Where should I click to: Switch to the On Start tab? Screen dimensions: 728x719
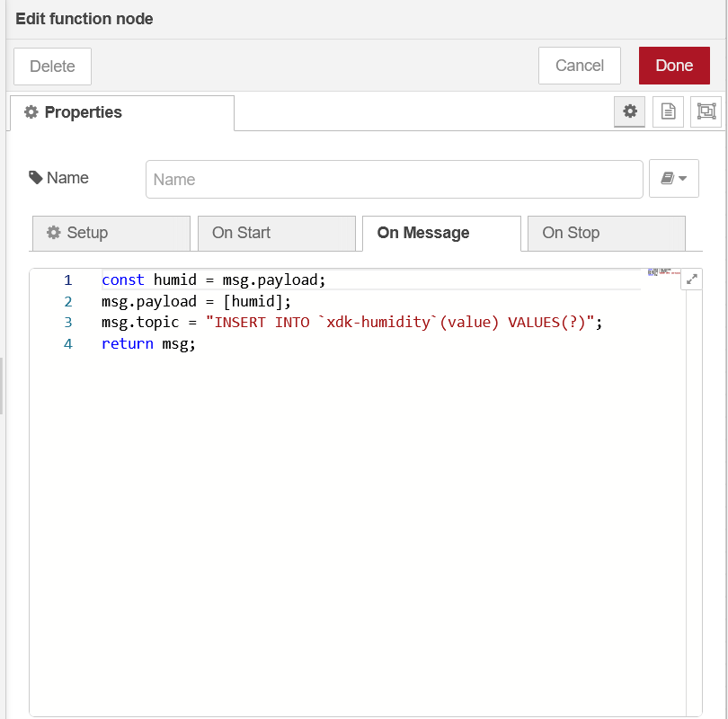276,233
